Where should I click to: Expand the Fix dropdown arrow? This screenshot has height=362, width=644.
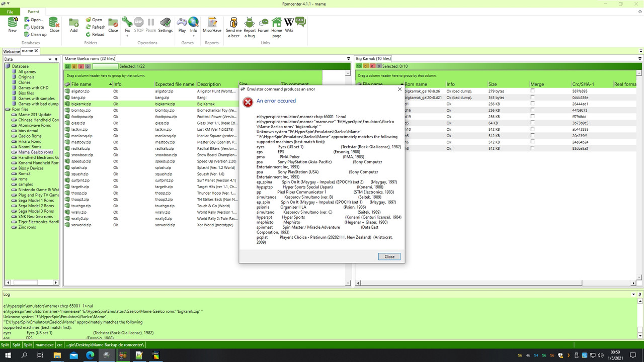click(x=127, y=36)
